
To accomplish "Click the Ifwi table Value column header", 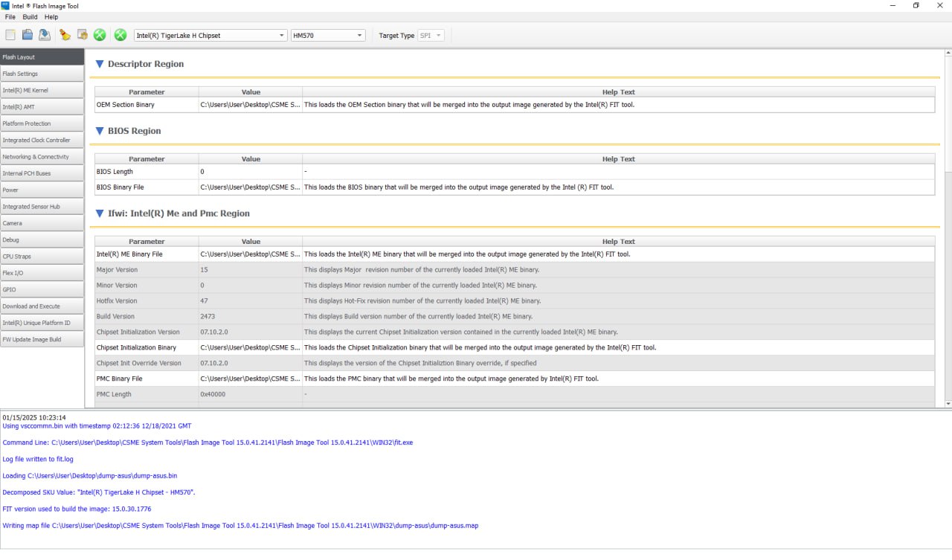I will pos(251,242).
